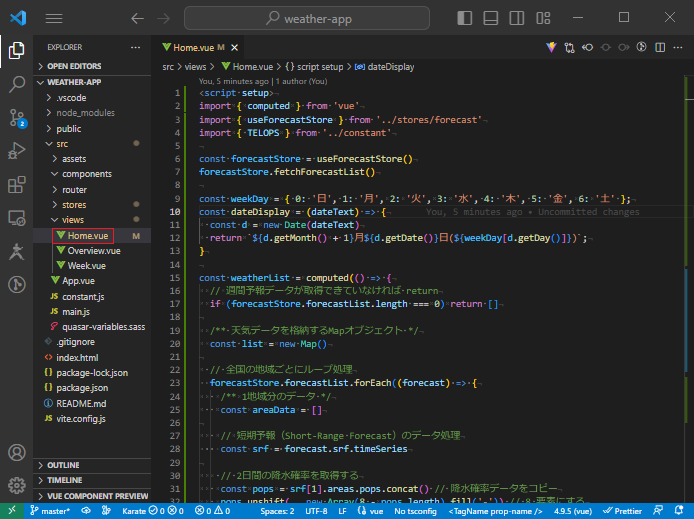Close the Home.vue editor tab
The image size is (694, 519).
[235, 47]
